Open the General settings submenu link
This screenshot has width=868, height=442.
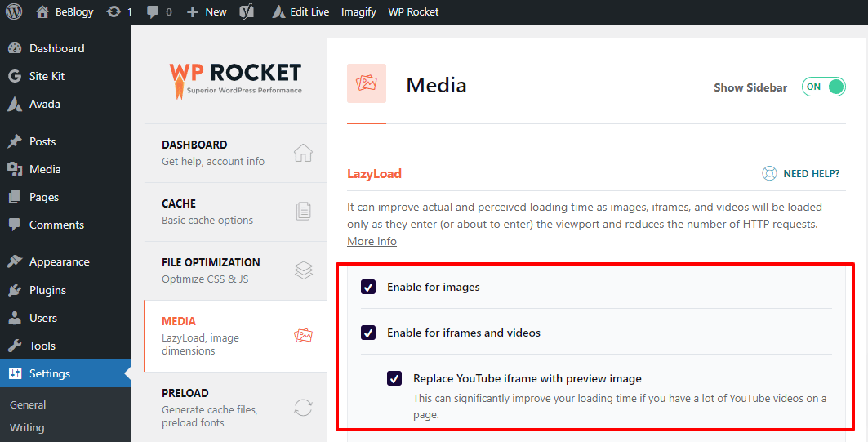(28, 404)
